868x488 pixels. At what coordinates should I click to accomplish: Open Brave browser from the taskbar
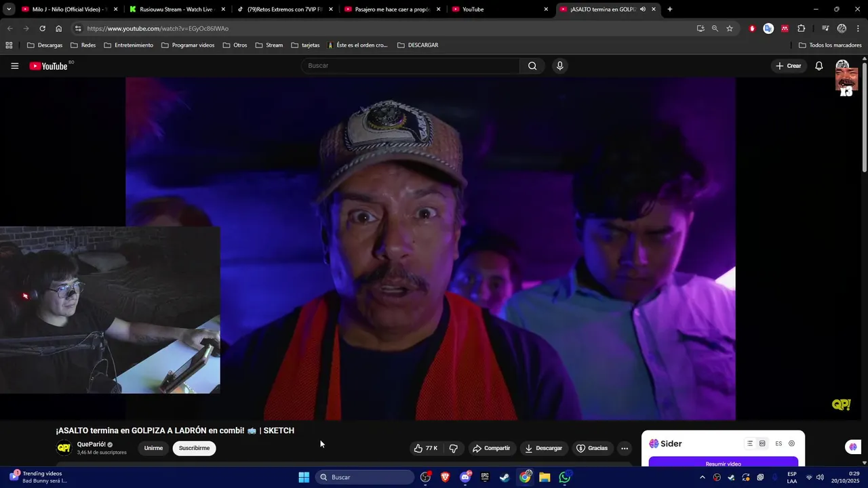445,477
